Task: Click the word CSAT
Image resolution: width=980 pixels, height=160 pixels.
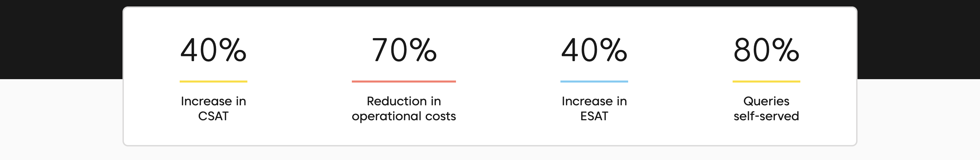Action: click(x=213, y=116)
